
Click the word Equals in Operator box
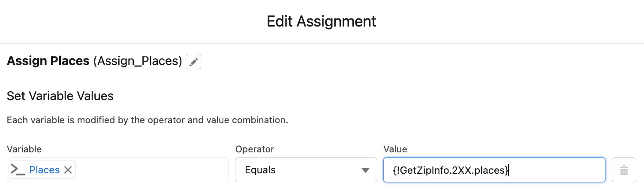pos(260,170)
